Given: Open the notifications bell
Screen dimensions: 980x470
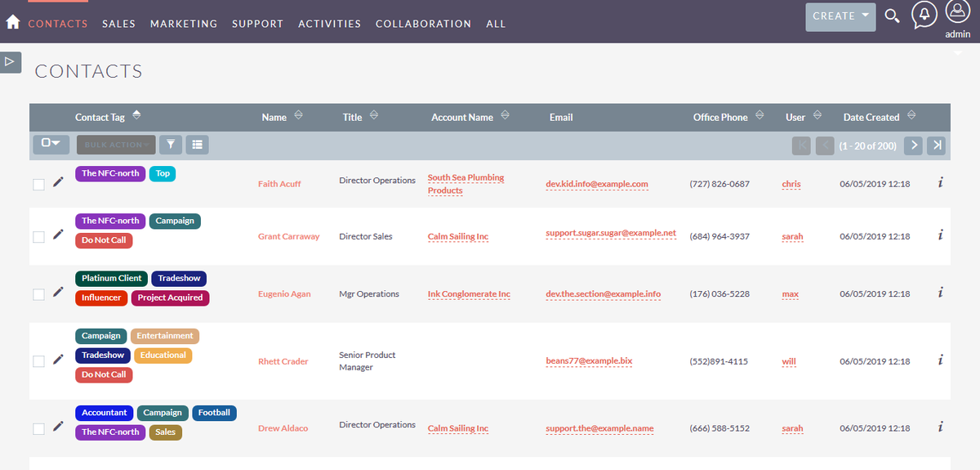Looking at the screenshot, I should pyautogui.click(x=924, y=15).
